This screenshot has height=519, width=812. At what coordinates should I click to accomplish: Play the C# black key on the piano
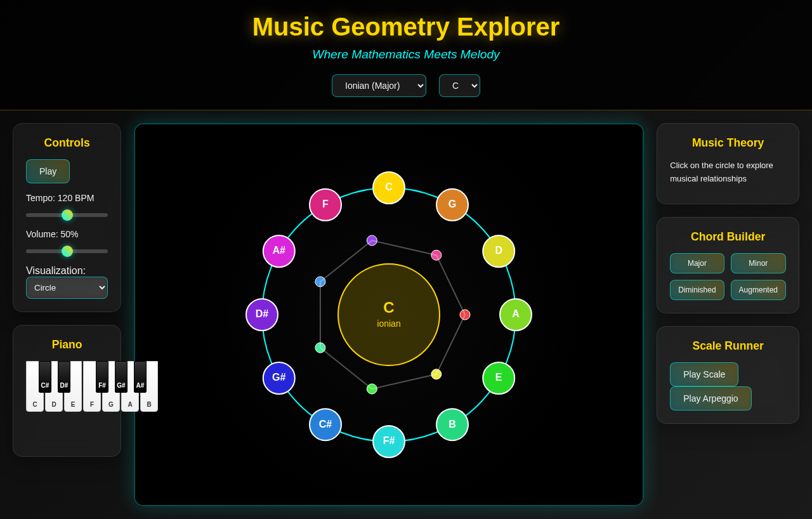45,374
